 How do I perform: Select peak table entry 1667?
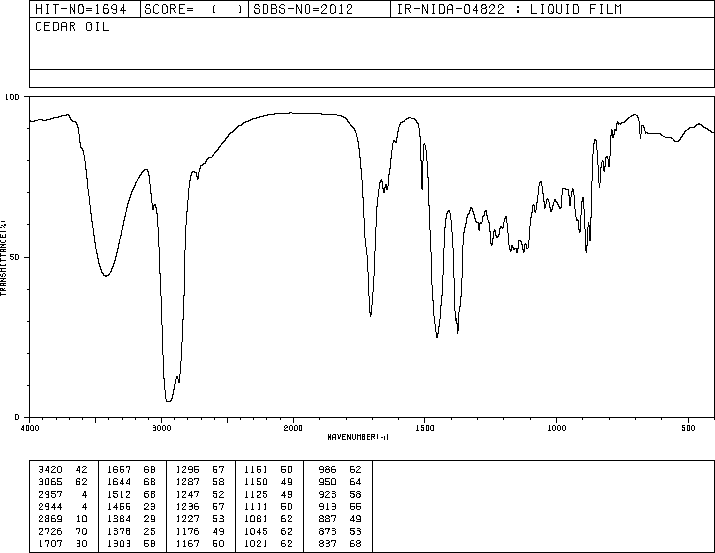pyautogui.click(x=131, y=470)
